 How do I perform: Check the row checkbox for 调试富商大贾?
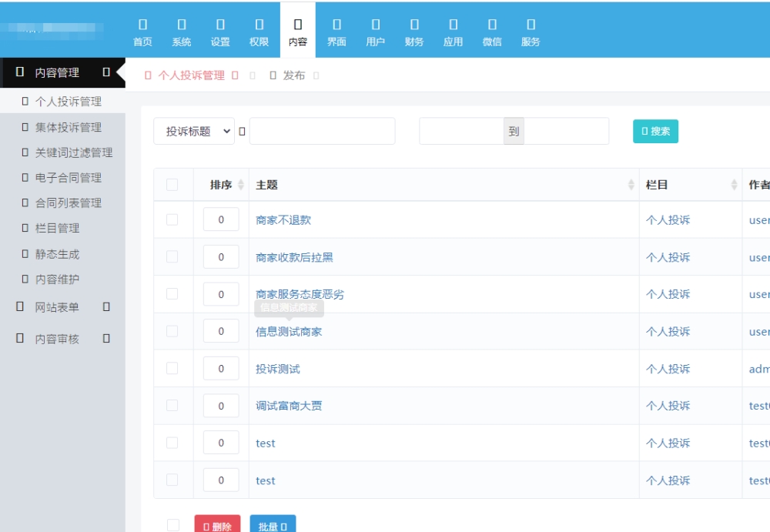(172, 405)
